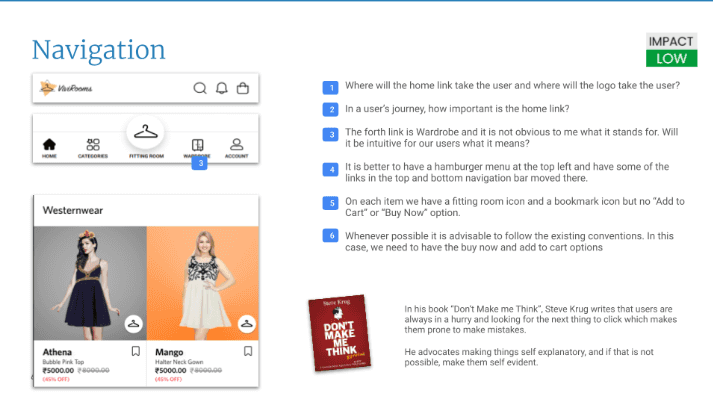Click 'Halter Neck Gown' description text
Viewport: 713px width, 401px height.
(x=179, y=362)
